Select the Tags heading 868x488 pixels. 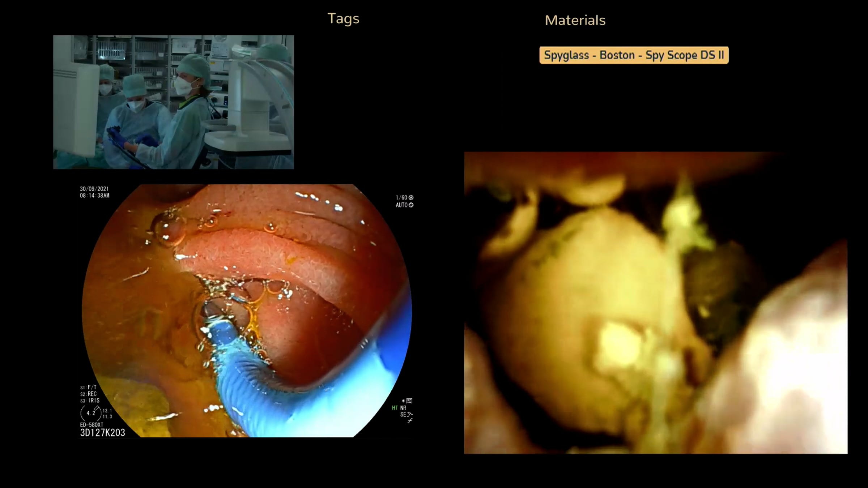343,19
